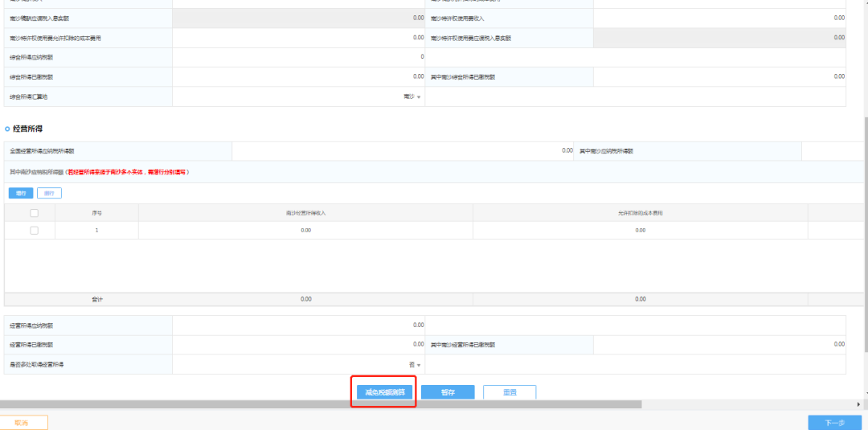
Task: Remove a row with 删行 button
Action: pos(49,193)
